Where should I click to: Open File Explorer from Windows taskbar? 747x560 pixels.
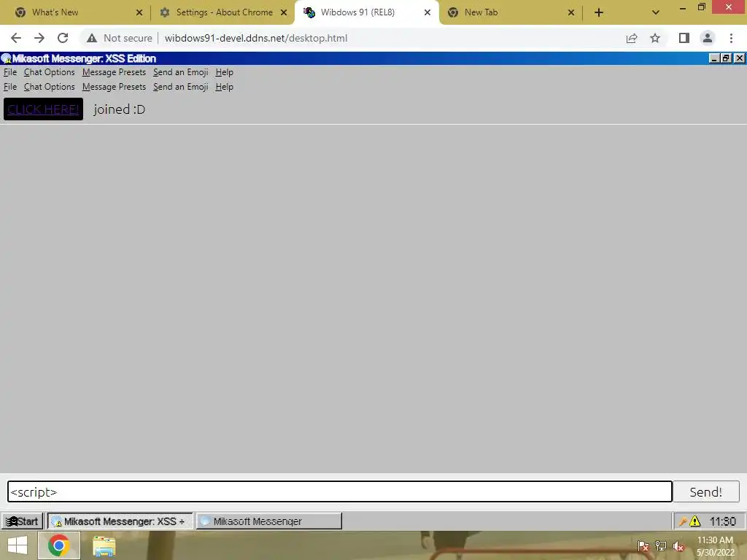click(104, 546)
